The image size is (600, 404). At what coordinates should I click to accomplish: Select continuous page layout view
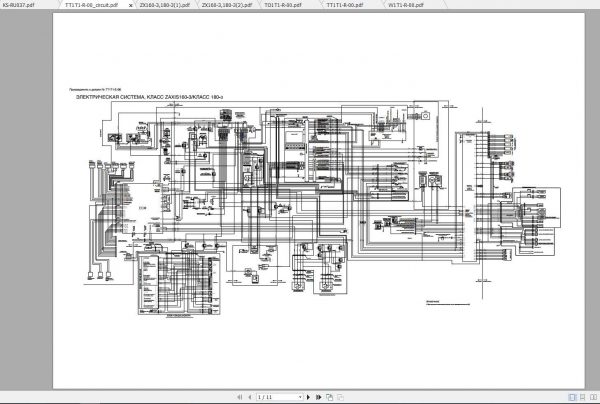point(582,397)
